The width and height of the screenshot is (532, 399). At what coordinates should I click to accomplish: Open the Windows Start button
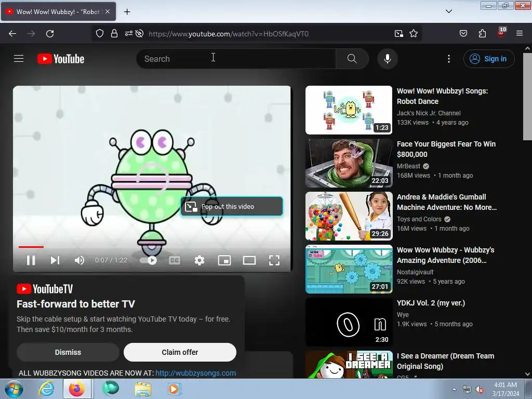pyautogui.click(x=14, y=389)
